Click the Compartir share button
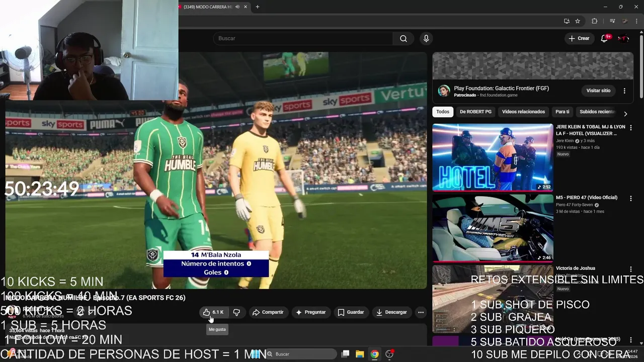Screen dimensions: 644x362 click(x=268, y=312)
